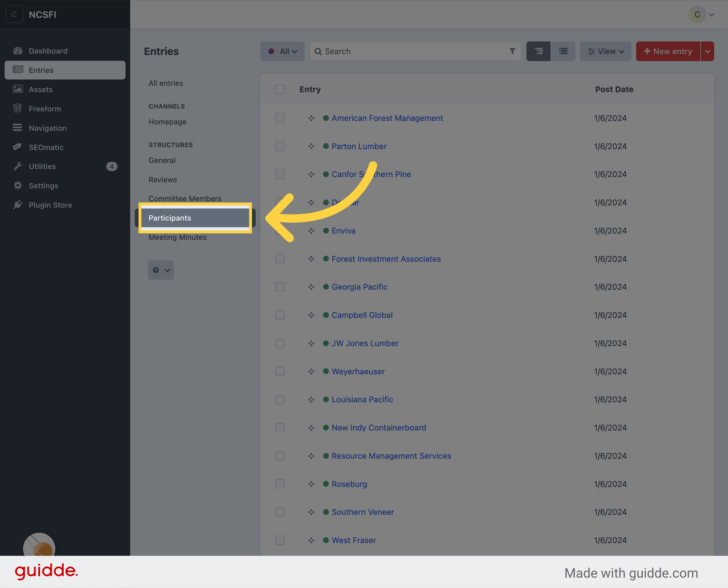728x588 pixels.
Task: Expand the New entry arrow menu
Action: [x=707, y=51]
